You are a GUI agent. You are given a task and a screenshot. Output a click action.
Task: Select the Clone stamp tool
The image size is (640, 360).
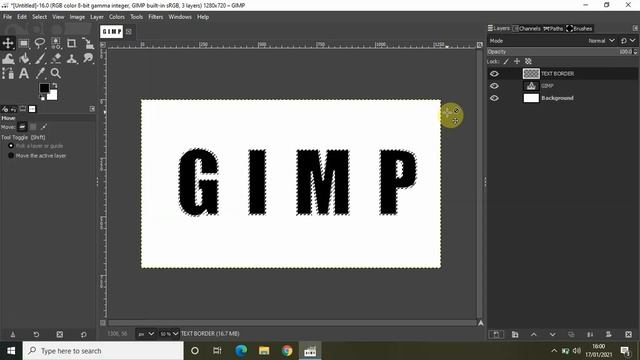(71, 58)
